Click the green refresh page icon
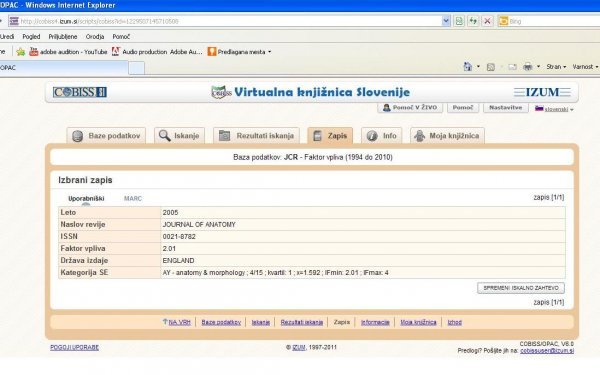This screenshot has height=375, width=600. tap(473, 21)
